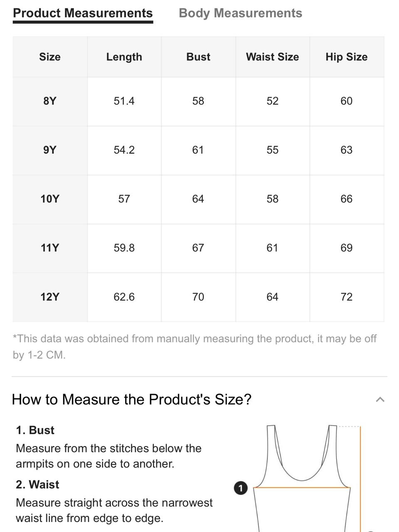Click the manual measurement disclaimer note

pos(195,347)
